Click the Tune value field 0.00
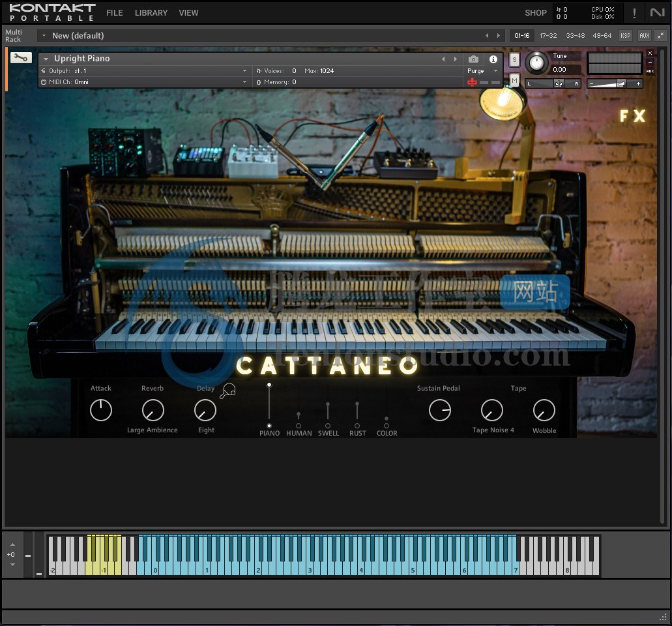Image resolution: width=672 pixels, height=626 pixels. 566,70
